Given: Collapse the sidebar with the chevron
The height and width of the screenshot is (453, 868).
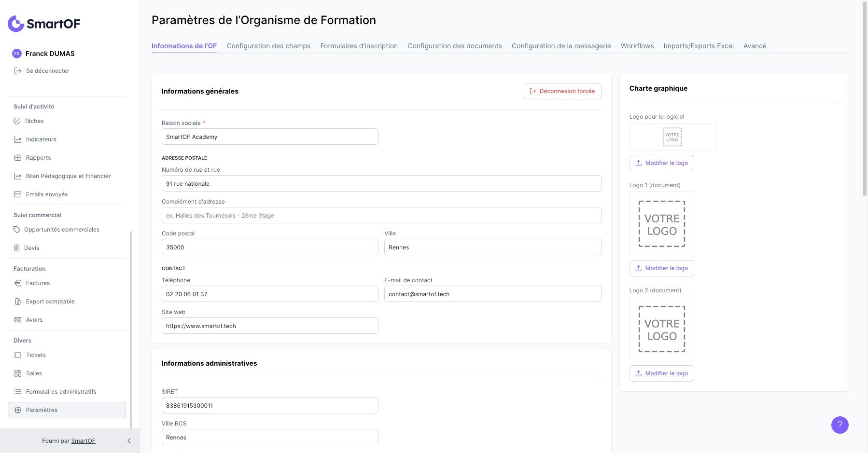Looking at the screenshot, I should point(129,441).
